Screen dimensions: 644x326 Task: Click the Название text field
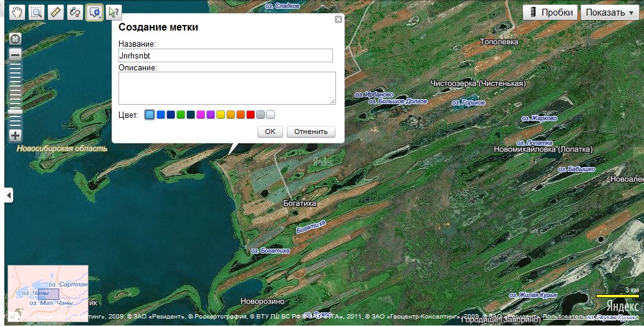225,55
